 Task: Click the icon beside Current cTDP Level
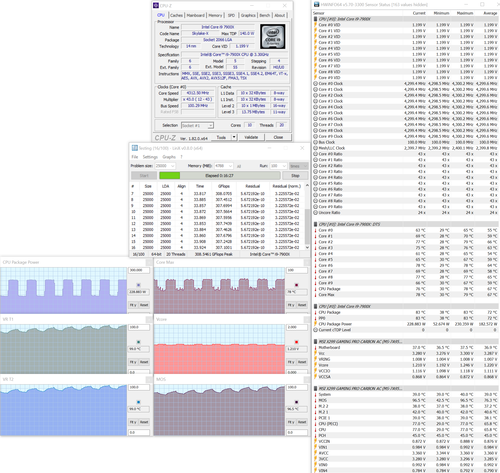pos(315,330)
